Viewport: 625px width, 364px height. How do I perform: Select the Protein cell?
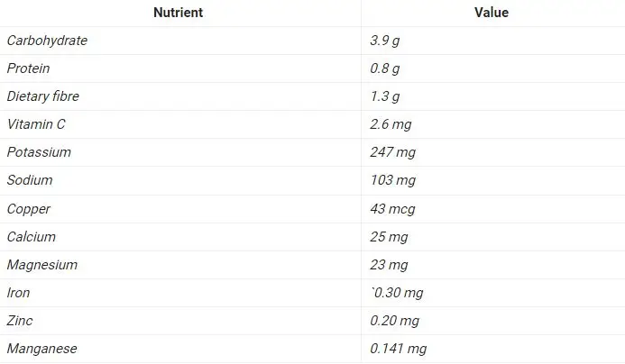coord(28,68)
